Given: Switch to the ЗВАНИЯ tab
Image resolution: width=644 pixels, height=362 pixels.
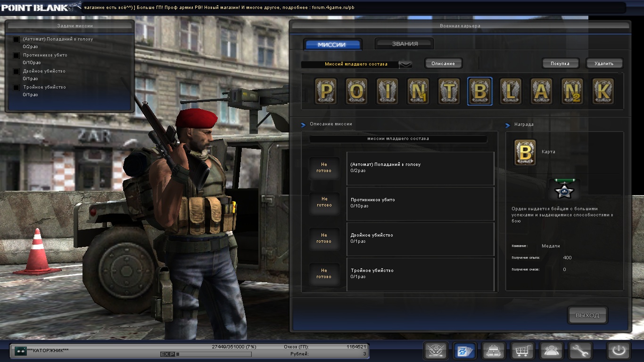Looking at the screenshot, I should (x=405, y=44).
